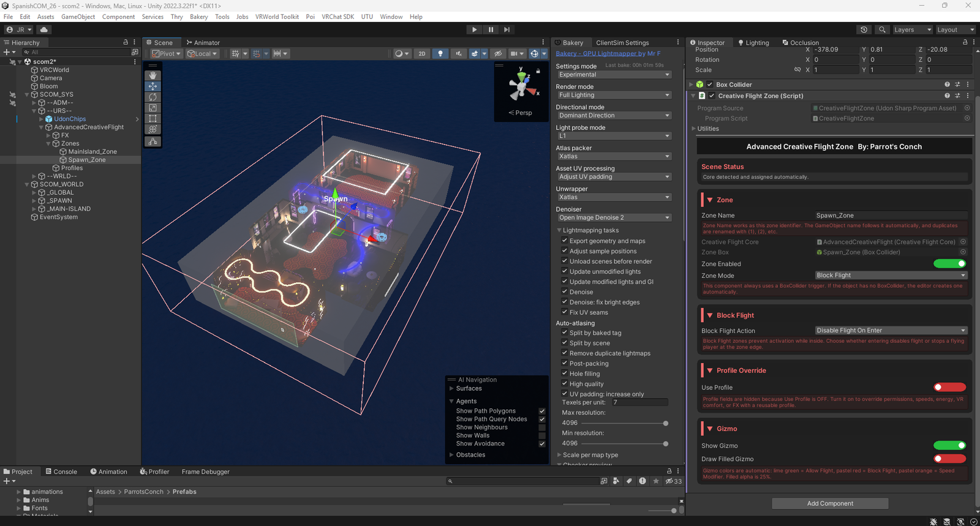Image resolution: width=980 pixels, height=526 pixels.
Task: Click the Add Component button
Action: (x=830, y=503)
